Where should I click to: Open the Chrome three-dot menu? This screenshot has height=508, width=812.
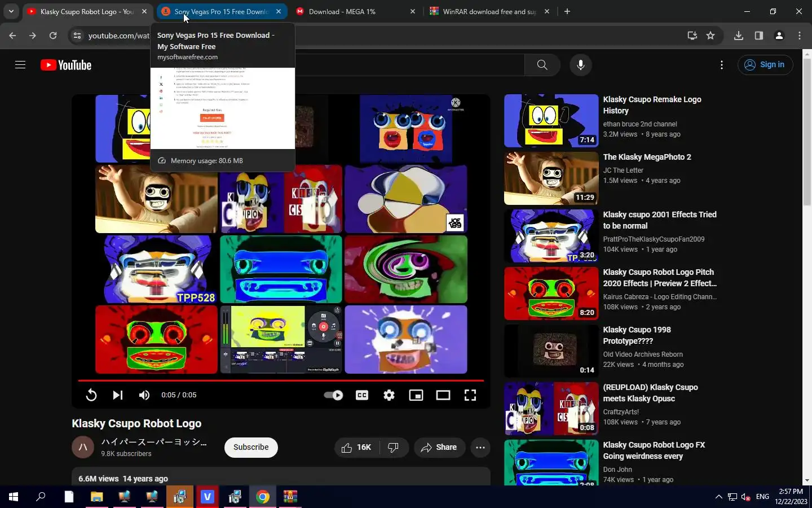[x=800, y=36]
